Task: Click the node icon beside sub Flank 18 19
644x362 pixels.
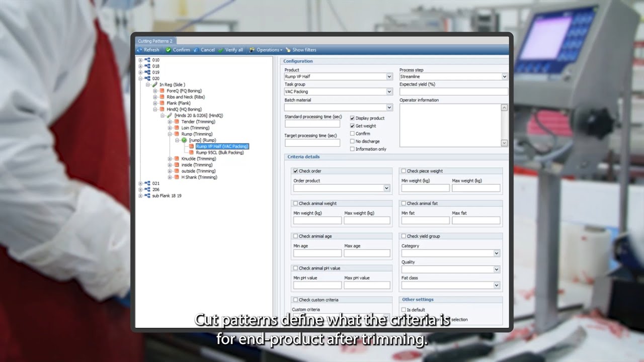Action: 147,196
